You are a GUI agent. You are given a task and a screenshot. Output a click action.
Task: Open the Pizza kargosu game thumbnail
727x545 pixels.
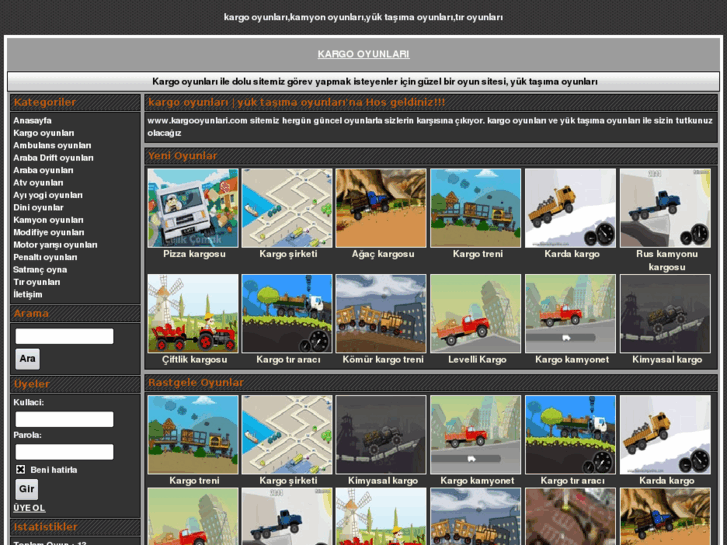193,208
